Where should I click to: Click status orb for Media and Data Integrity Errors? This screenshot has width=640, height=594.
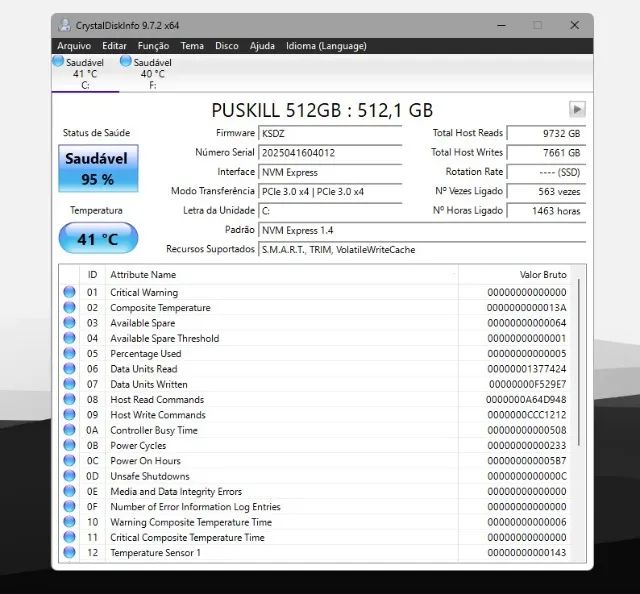pos(69,491)
